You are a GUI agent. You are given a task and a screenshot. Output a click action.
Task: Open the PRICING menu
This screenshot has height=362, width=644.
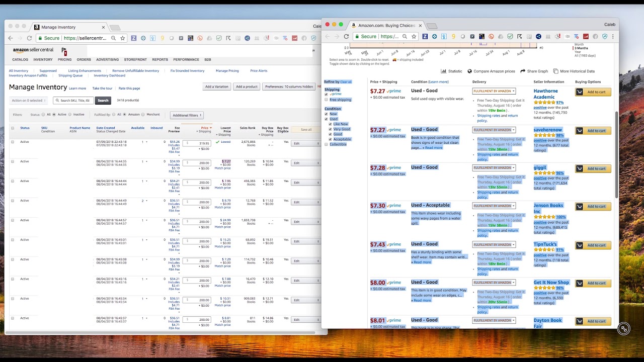[64, 60]
